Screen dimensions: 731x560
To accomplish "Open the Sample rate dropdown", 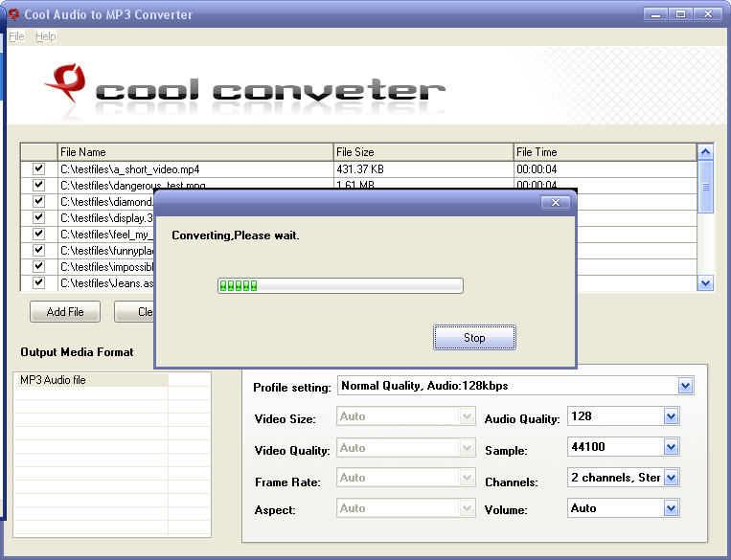I will 671,447.
